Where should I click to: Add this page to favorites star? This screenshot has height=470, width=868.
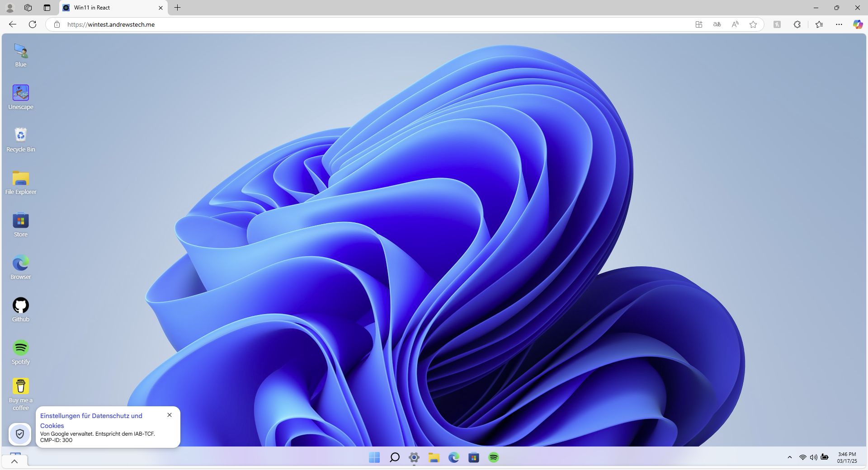tap(753, 24)
